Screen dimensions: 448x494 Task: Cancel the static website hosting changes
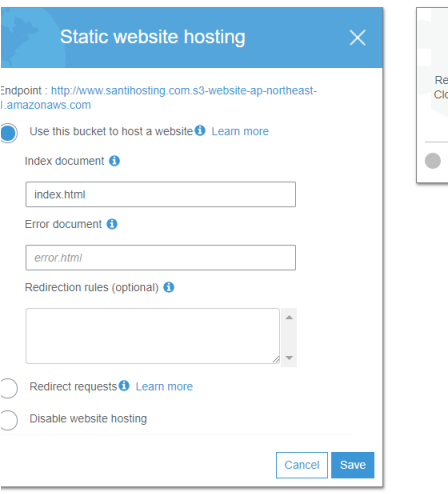302,465
